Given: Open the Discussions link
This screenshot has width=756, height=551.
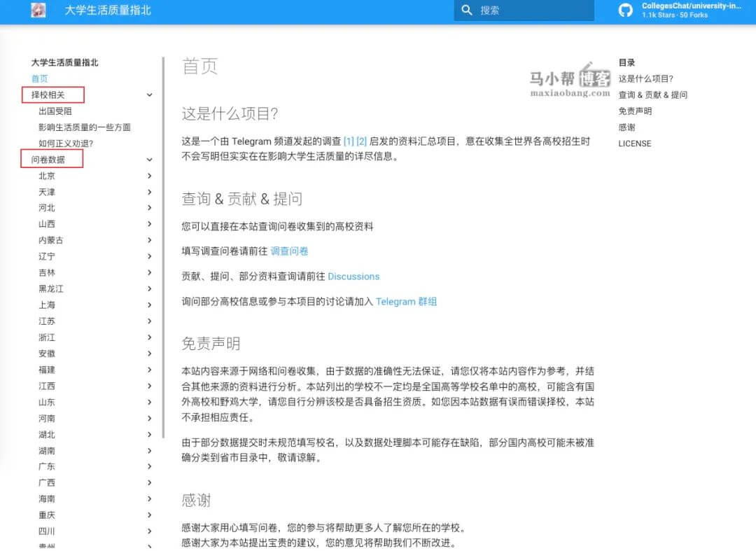Looking at the screenshot, I should [353, 276].
